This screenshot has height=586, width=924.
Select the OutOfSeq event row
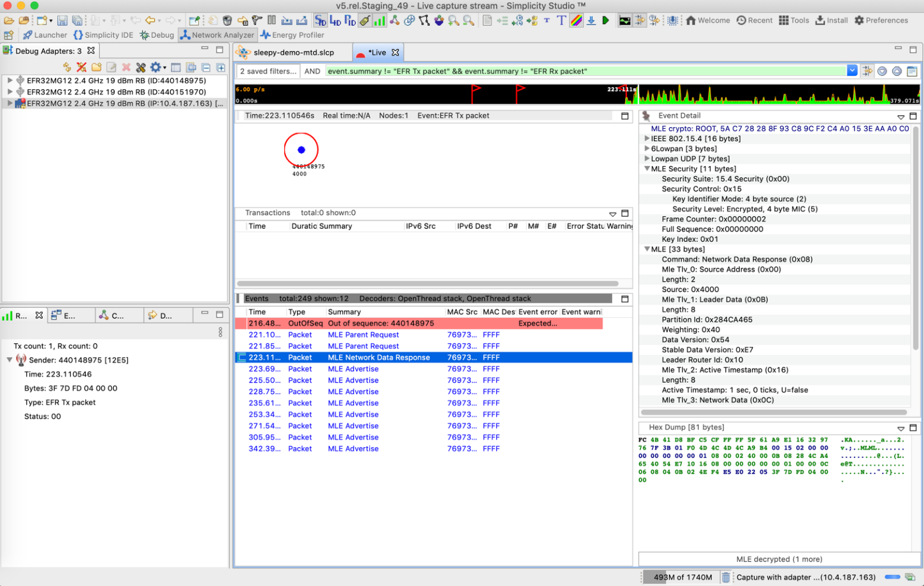[x=419, y=323]
